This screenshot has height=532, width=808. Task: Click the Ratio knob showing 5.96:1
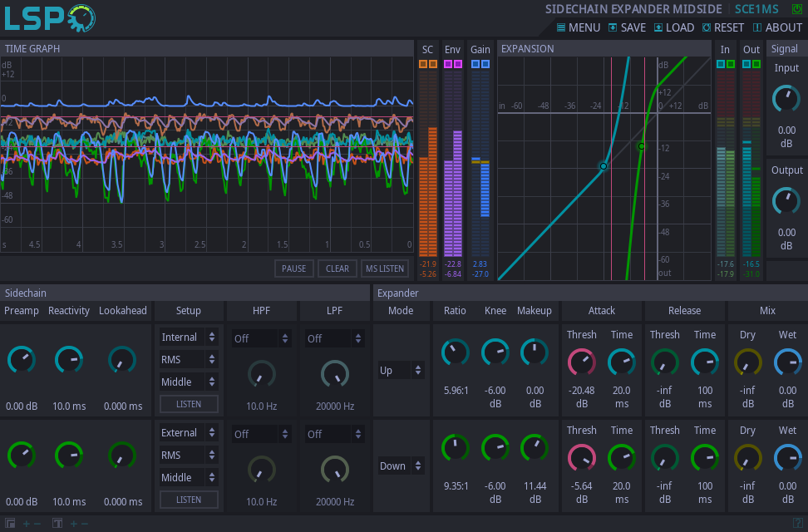455,353
